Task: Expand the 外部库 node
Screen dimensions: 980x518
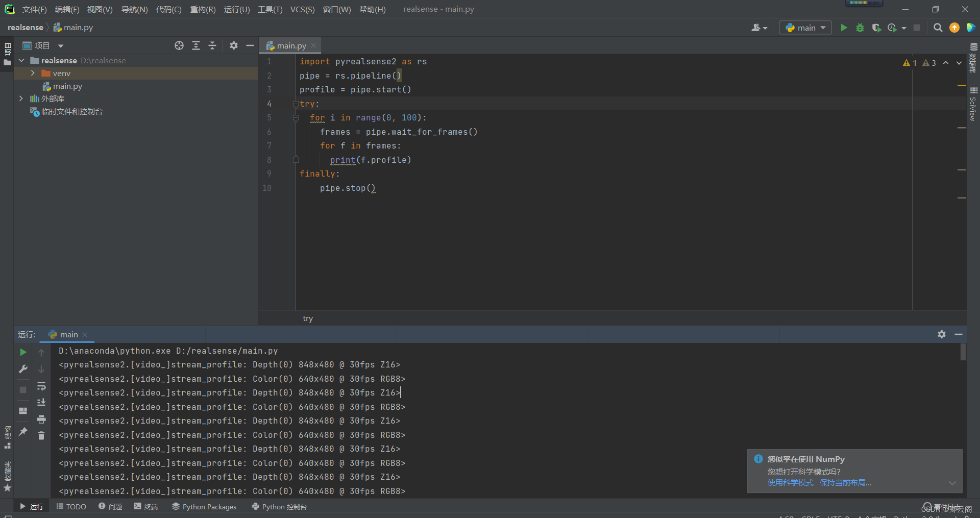Action: [x=21, y=98]
